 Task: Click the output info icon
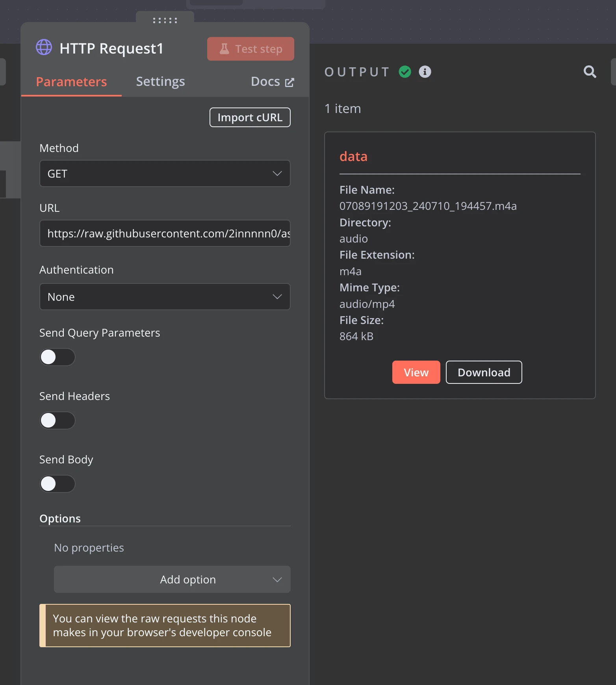point(425,72)
